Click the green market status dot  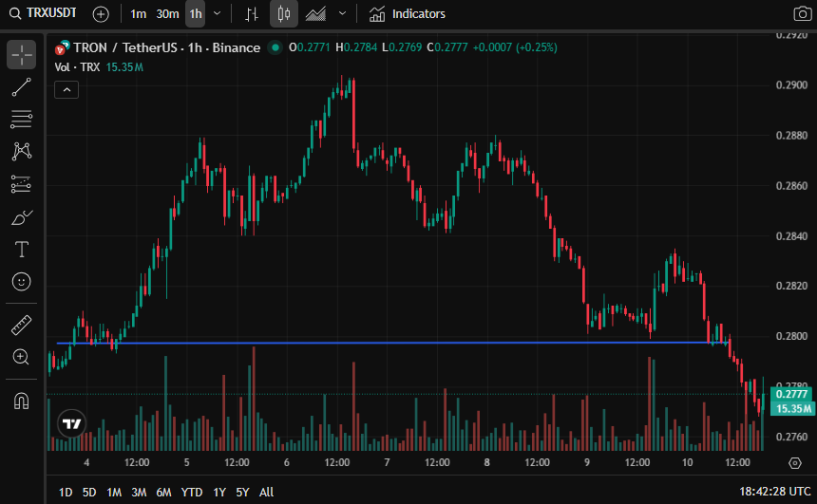click(x=275, y=47)
